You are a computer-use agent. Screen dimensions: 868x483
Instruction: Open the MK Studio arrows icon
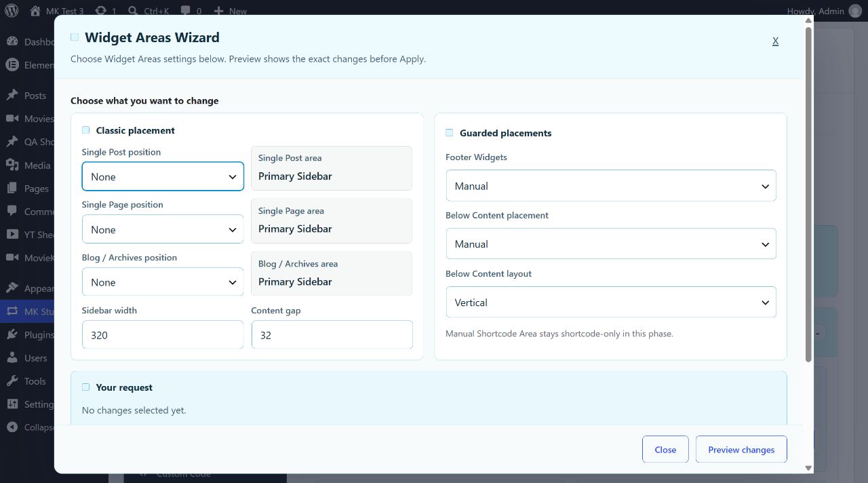pyautogui.click(x=12, y=311)
